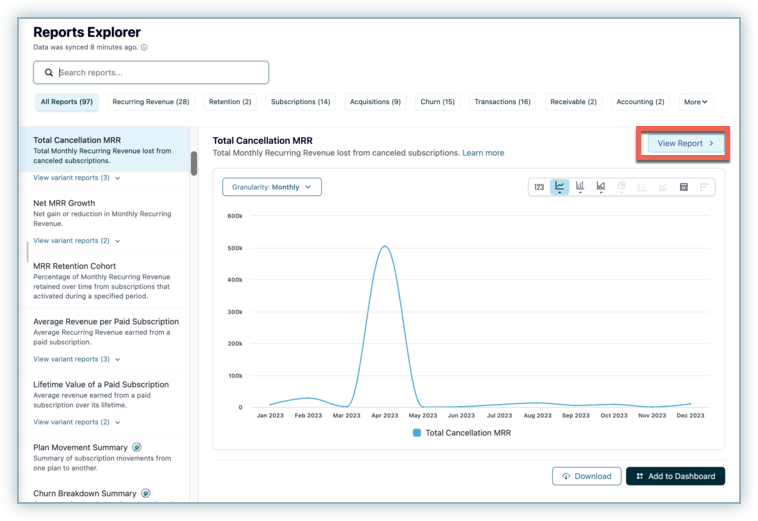Screen dimensions: 758x521
Task: Choose the area chart view icon
Action: point(601,187)
